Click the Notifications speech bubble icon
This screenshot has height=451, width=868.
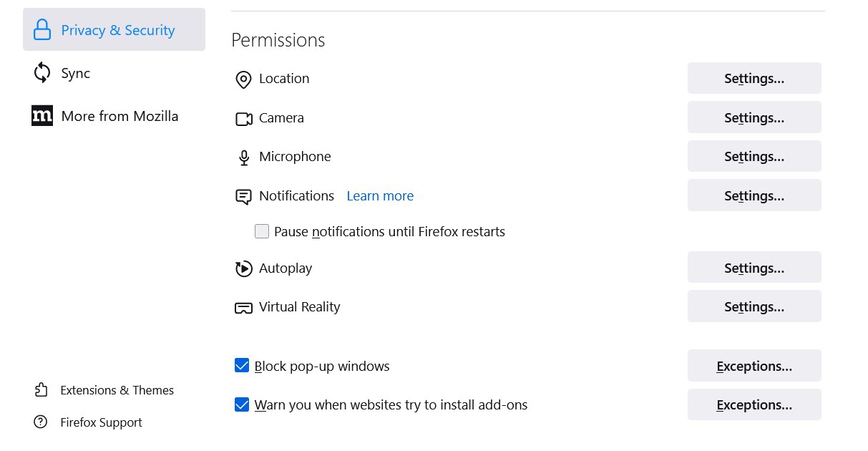click(x=243, y=197)
